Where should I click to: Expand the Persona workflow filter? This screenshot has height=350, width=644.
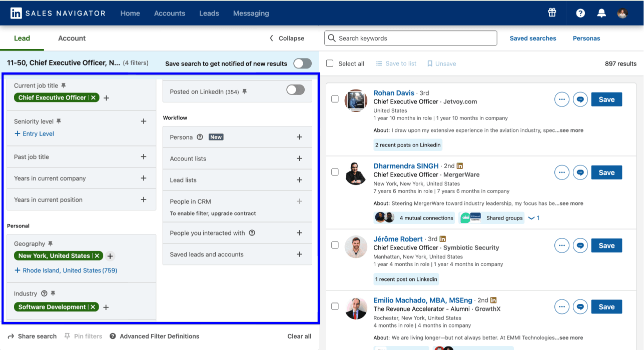click(299, 136)
